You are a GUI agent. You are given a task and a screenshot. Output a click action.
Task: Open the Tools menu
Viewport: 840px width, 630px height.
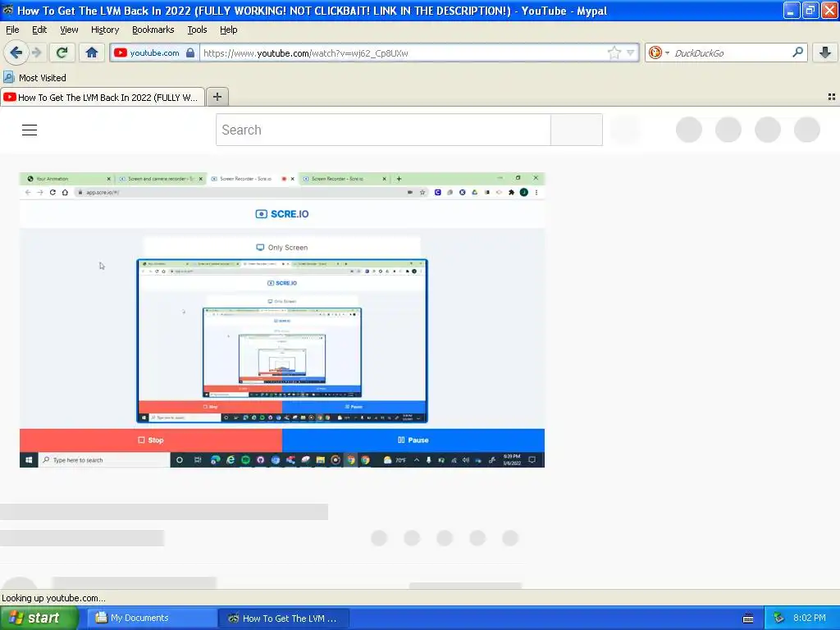[x=197, y=30]
